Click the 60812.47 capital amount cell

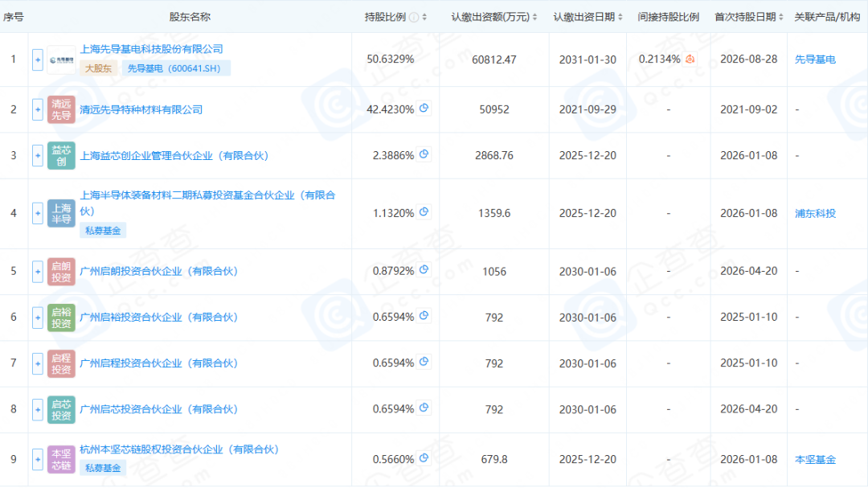[x=494, y=59]
